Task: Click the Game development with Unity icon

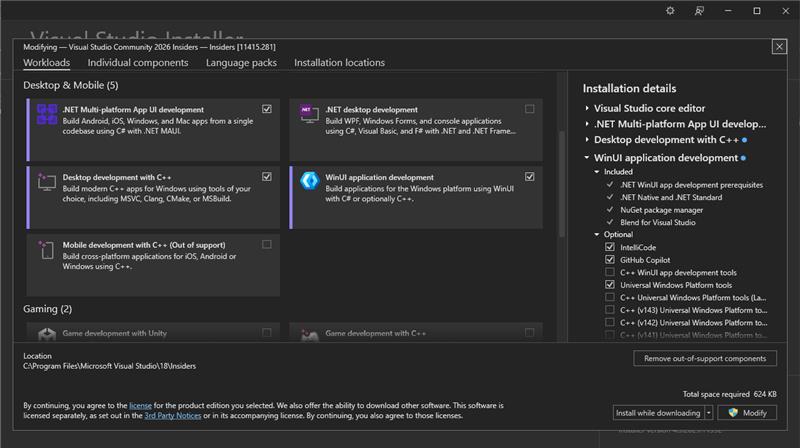Action: point(47,335)
